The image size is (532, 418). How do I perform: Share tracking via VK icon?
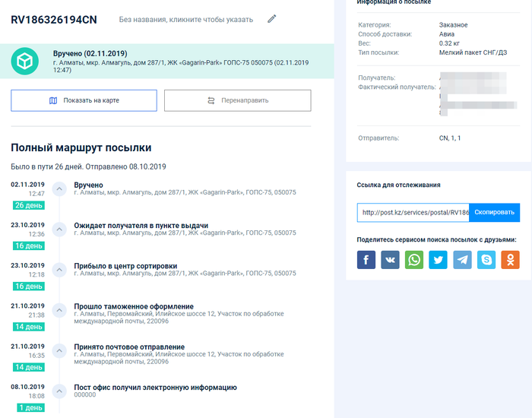(390, 260)
